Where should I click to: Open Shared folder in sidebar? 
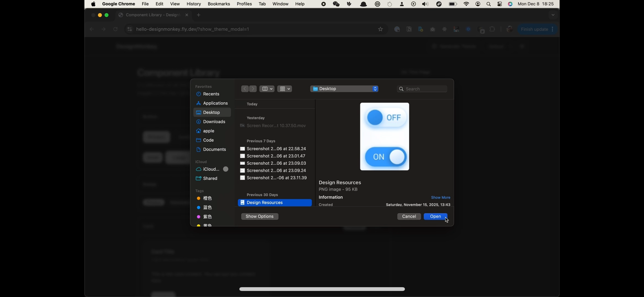[x=210, y=178]
